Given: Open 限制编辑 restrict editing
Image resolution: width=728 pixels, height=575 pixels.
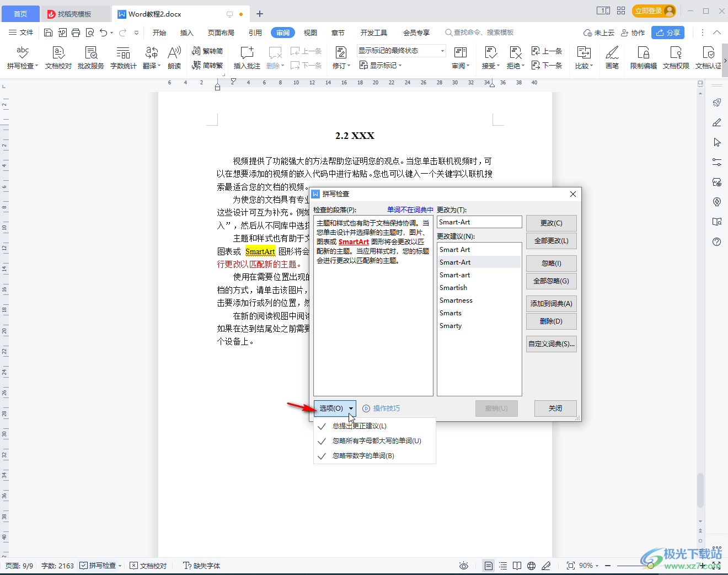Looking at the screenshot, I should coord(644,57).
